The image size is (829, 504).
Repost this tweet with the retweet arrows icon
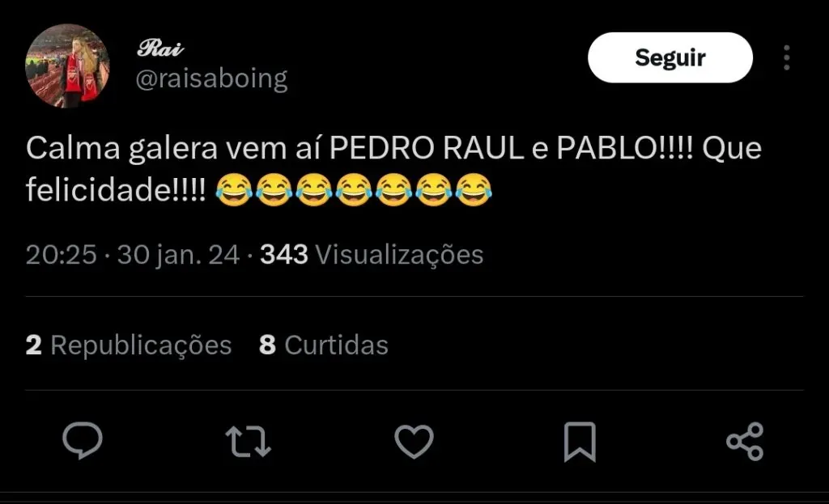248,441
